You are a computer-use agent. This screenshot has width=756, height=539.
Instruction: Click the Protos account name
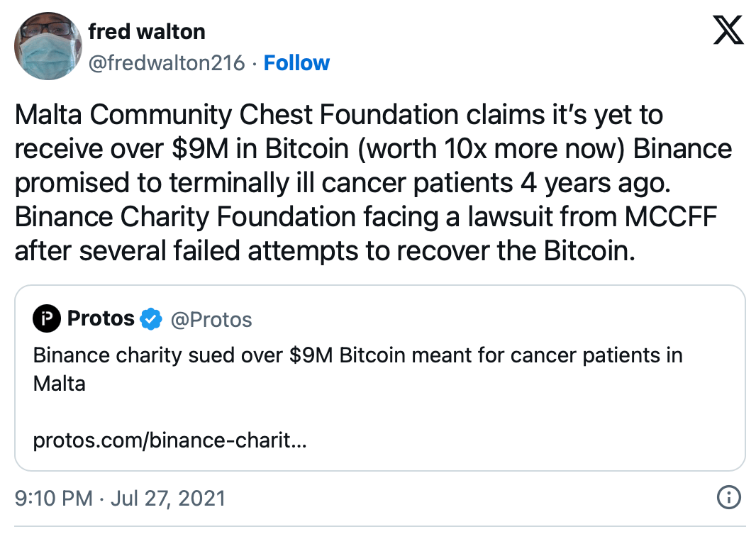(101, 319)
